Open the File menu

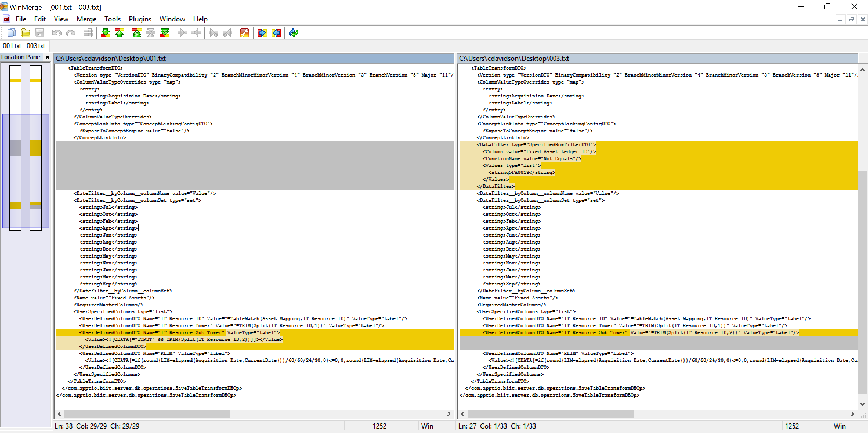pos(21,19)
